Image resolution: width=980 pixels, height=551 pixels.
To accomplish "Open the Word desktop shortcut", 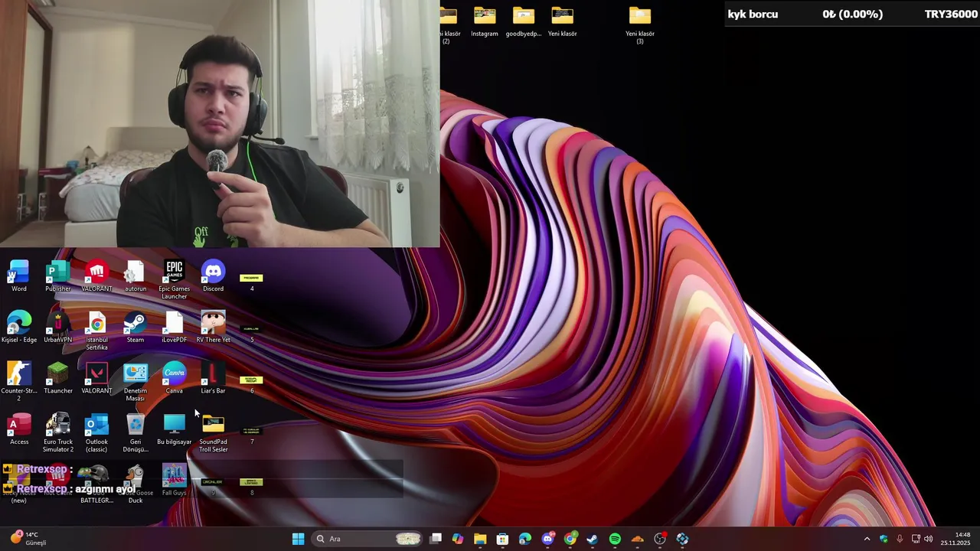I will pyautogui.click(x=19, y=275).
